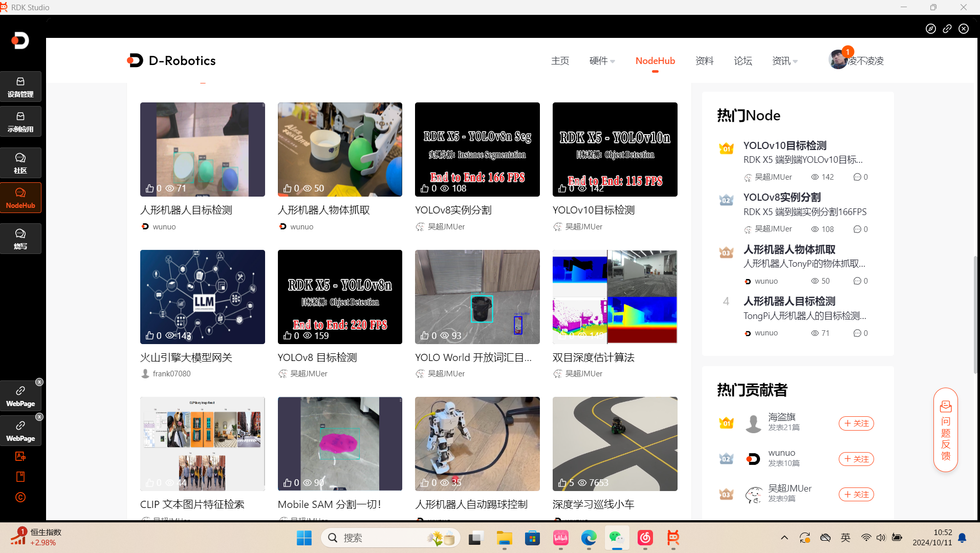Open the 人形机器人物体抓取 card thumbnail
The width and height of the screenshot is (980, 553).
(340, 150)
